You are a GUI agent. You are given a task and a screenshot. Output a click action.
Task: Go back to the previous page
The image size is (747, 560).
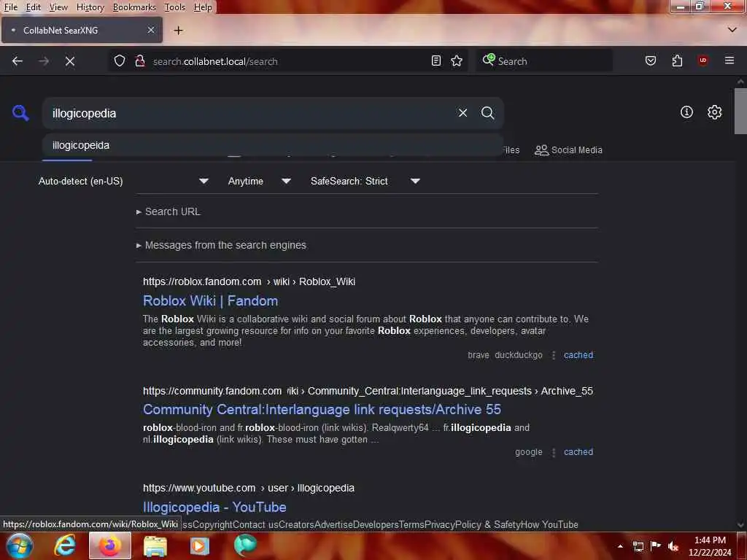[x=18, y=61]
